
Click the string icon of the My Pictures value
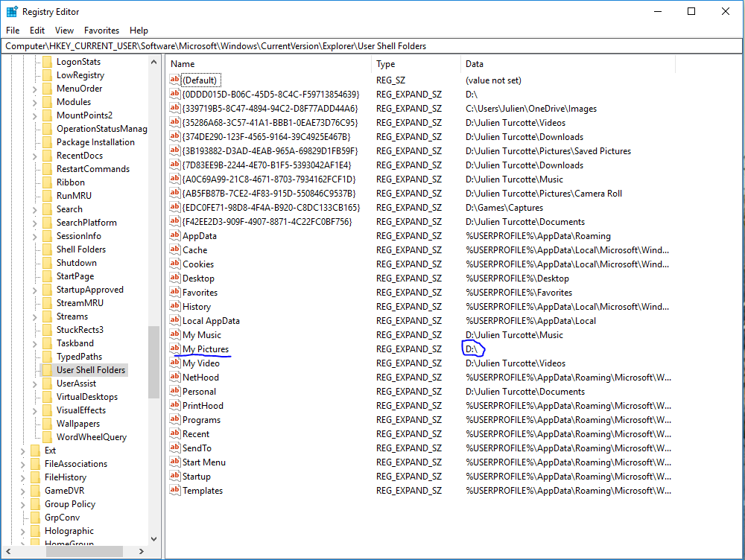175,349
